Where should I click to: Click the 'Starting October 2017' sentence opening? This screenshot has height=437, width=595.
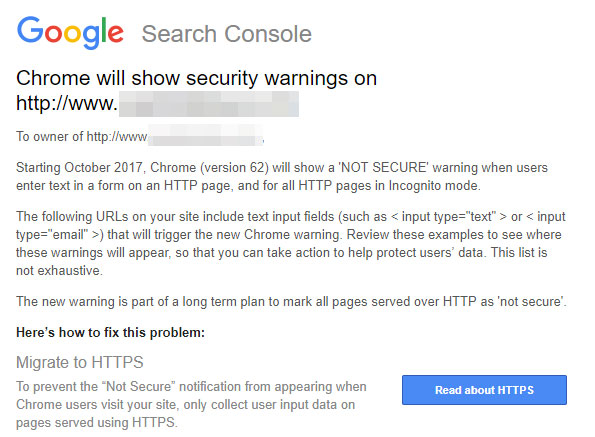79,167
